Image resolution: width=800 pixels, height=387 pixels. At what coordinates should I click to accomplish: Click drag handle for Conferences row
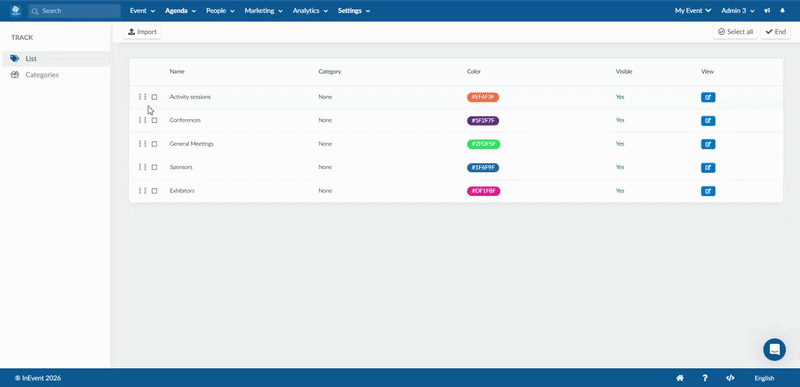142,120
